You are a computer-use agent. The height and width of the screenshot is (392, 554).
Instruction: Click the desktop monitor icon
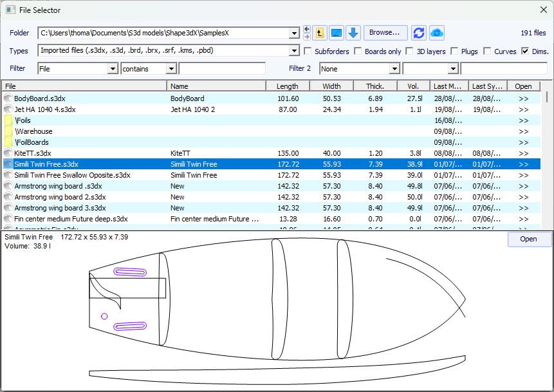point(337,33)
